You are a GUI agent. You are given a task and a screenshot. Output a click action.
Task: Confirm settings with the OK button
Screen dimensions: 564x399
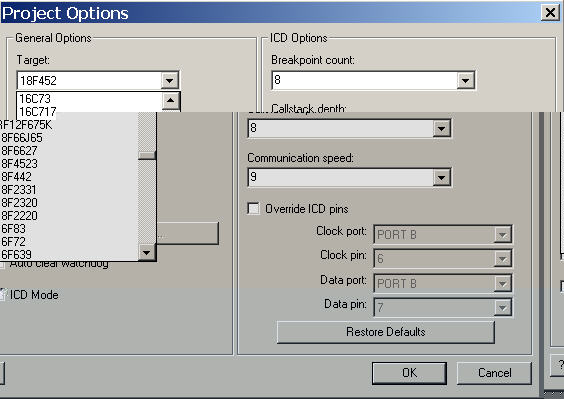click(x=409, y=373)
